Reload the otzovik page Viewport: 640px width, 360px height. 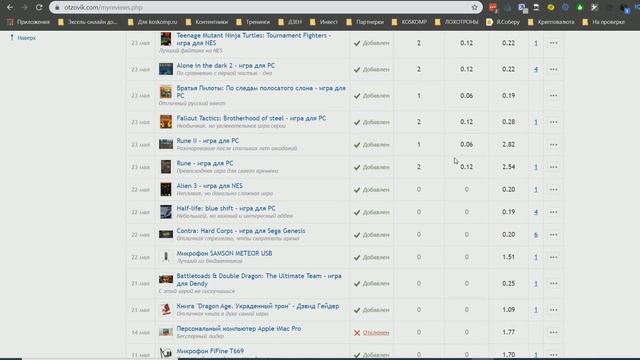39,7
